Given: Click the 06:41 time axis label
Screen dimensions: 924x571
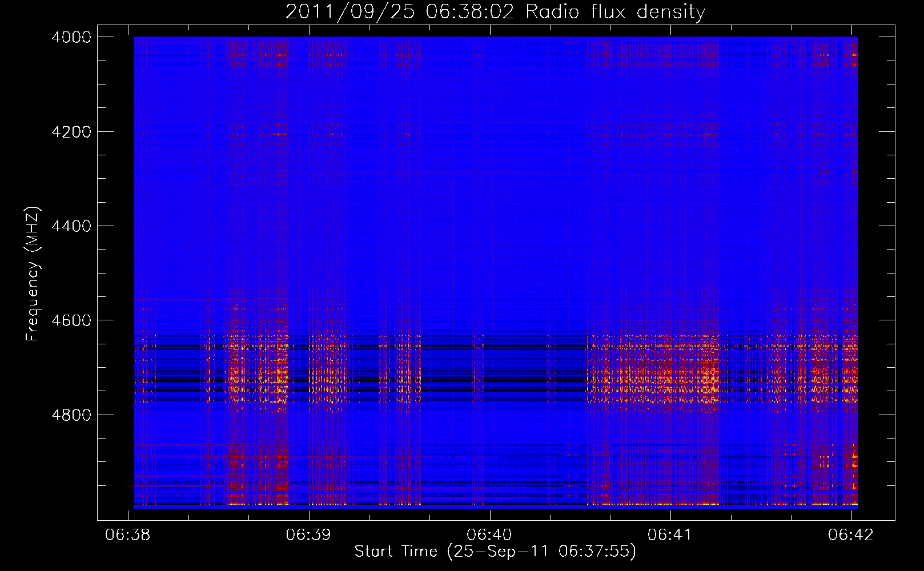Looking at the screenshot, I should tap(670, 535).
